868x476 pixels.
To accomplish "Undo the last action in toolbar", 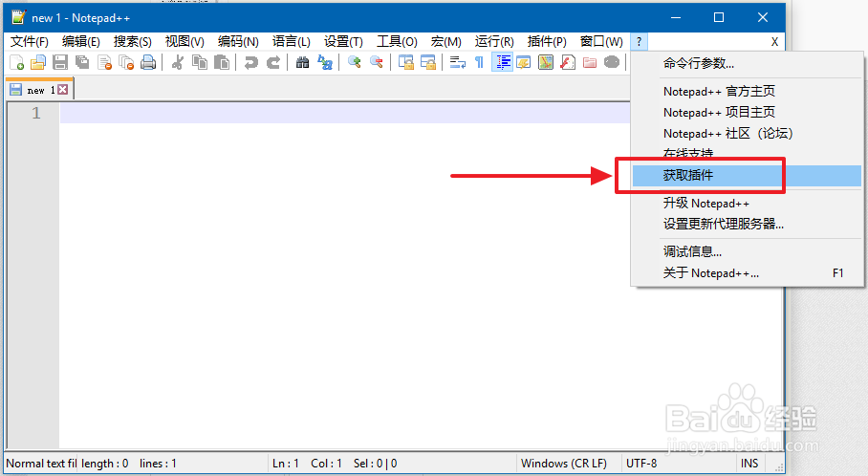I will point(250,62).
